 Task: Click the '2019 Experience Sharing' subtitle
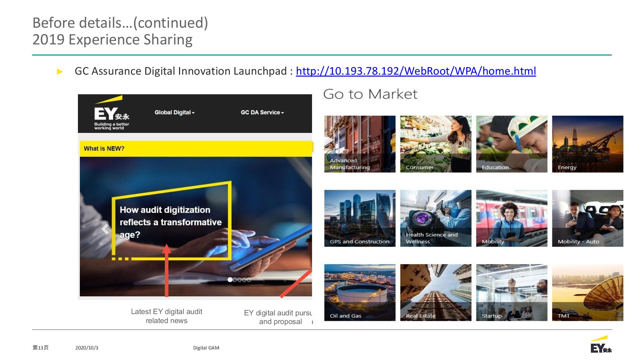pyautogui.click(x=112, y=40)
